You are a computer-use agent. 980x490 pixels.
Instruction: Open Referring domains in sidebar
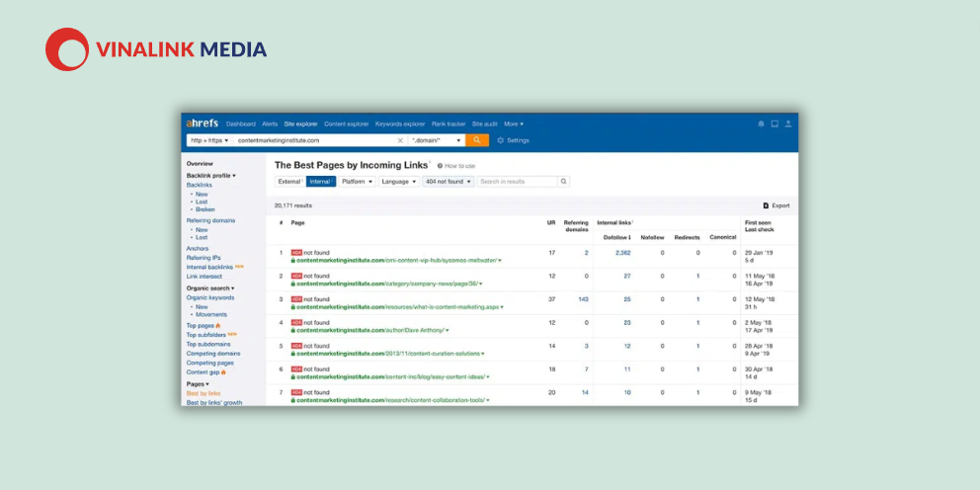[x=210, y=220]
